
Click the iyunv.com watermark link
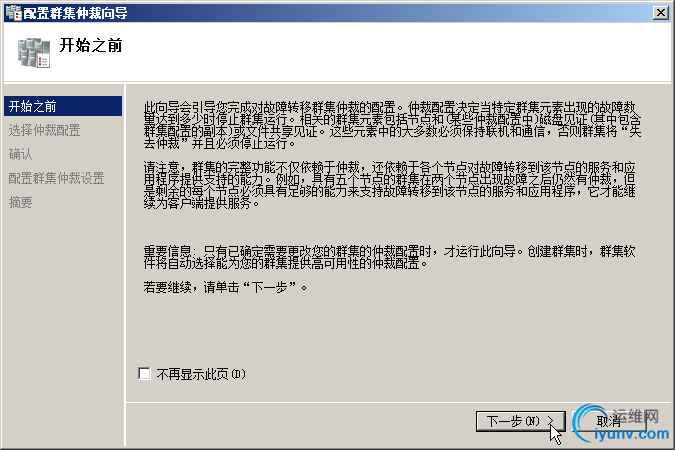point(632,434)
